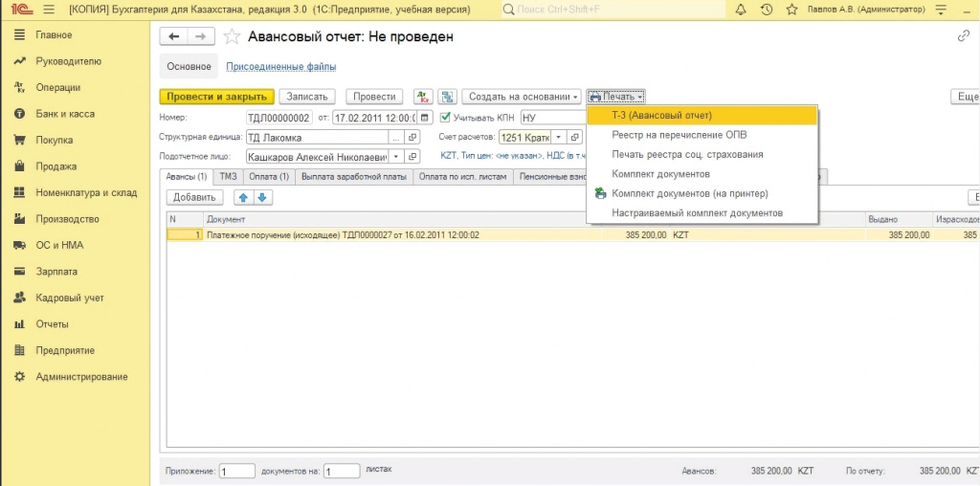Switch to Оплата по исп. листам tab

pyautogui.click(x=462, y=177)
